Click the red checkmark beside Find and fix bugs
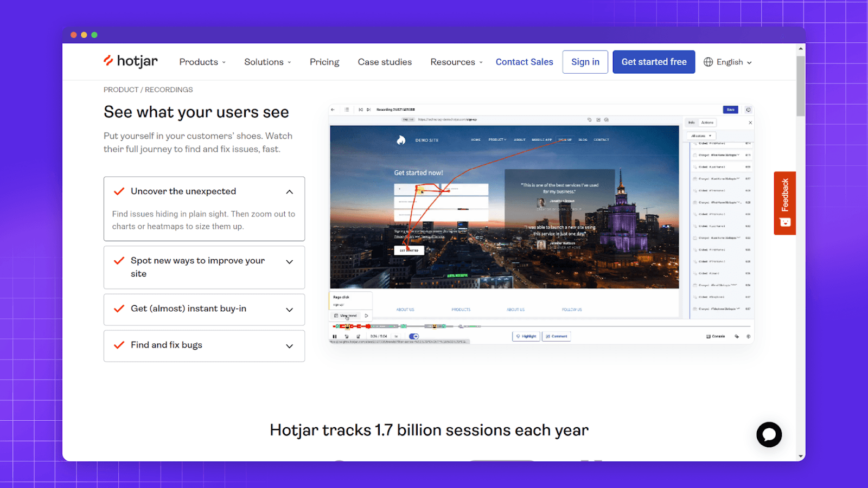The height and width of the screenshot is (488, 868). (119, 345)
